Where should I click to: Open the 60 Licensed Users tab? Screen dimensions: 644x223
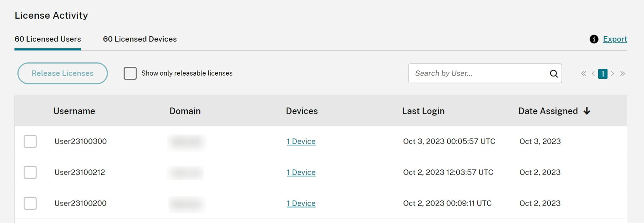(48, 39)
